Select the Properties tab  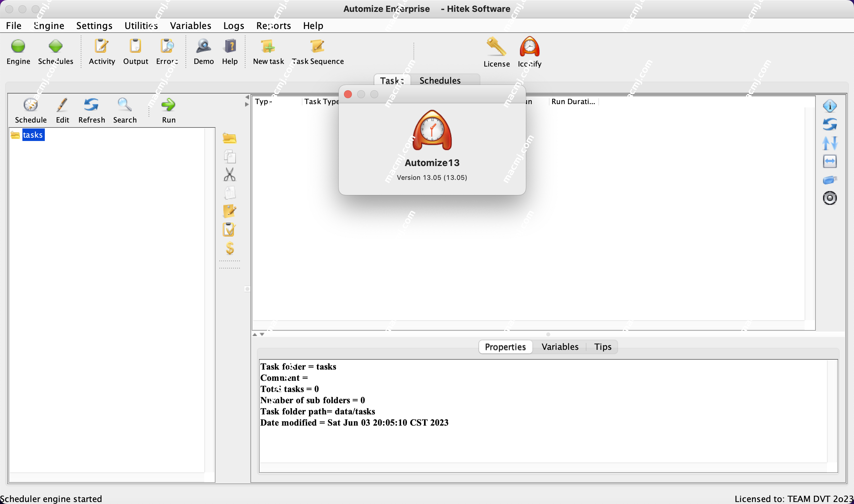coord(505,347)
